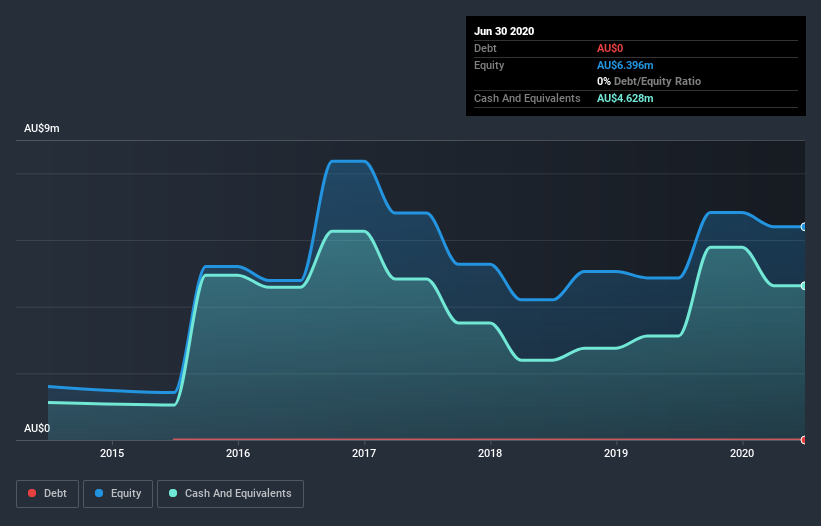The height and width of the screenshot is (526, 821).
Task: Click the blue Equity endpoint marker
Action: pyautogui.click(x=803, y=227)
